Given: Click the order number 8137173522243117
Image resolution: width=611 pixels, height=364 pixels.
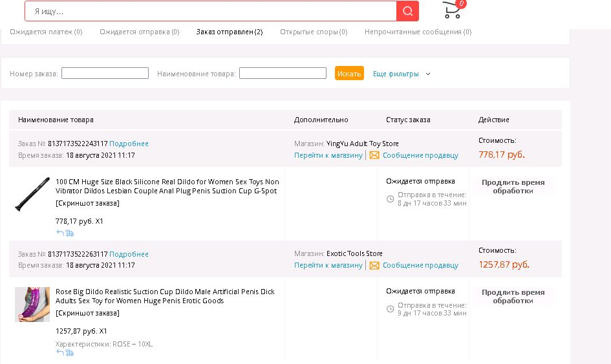Looking at the screenshot, I should point(78,144).
